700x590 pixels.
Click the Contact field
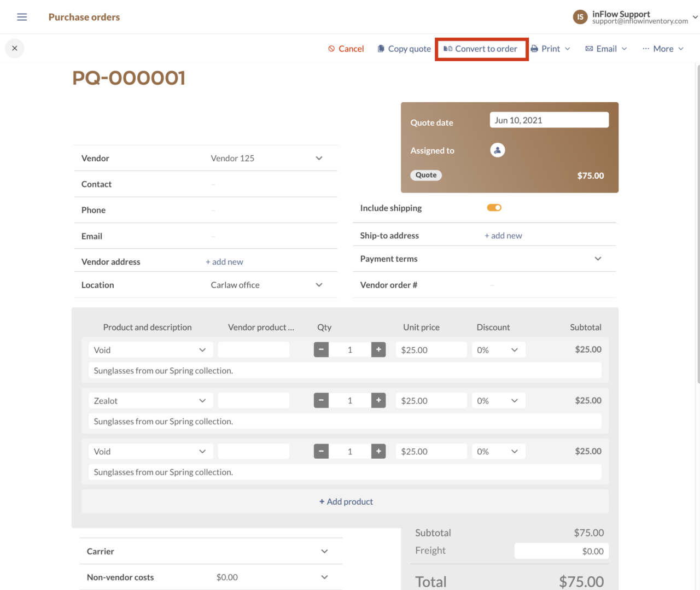(271, 184)
